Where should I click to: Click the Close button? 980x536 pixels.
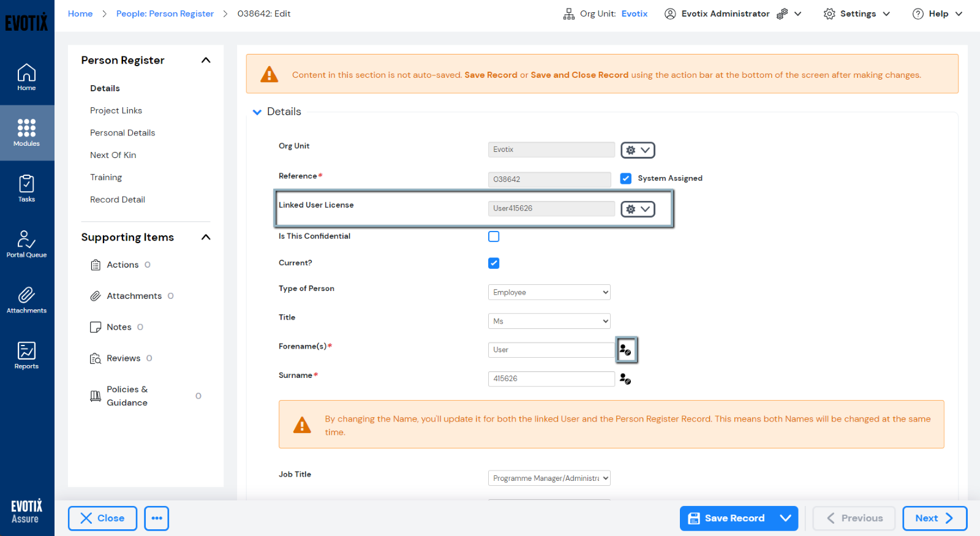pos(102,518)
